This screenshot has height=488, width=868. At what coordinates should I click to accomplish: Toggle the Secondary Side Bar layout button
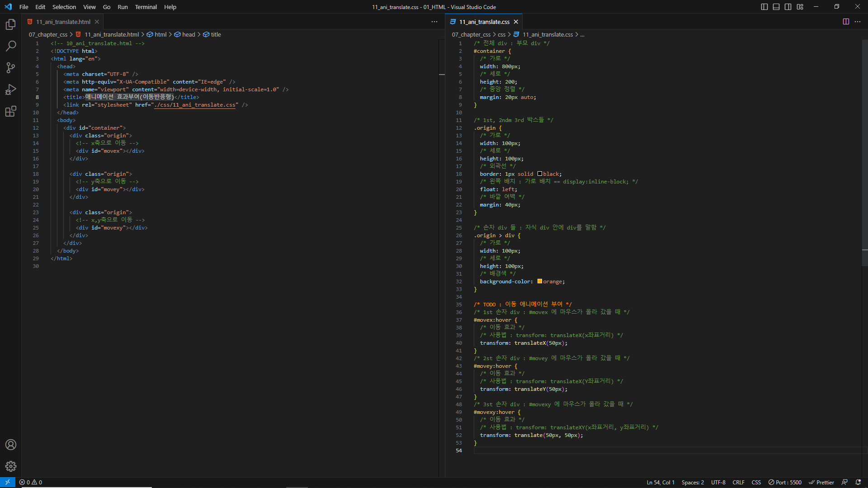click(788, 7)
